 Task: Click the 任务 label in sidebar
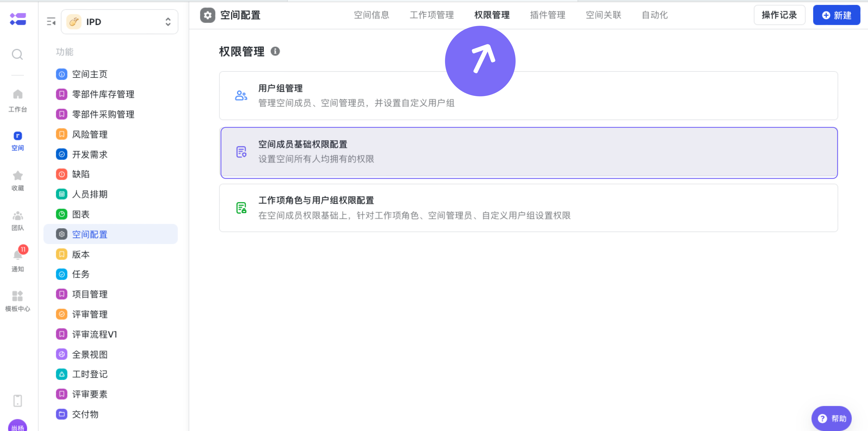pyautogui.click(x=81, y=274)
